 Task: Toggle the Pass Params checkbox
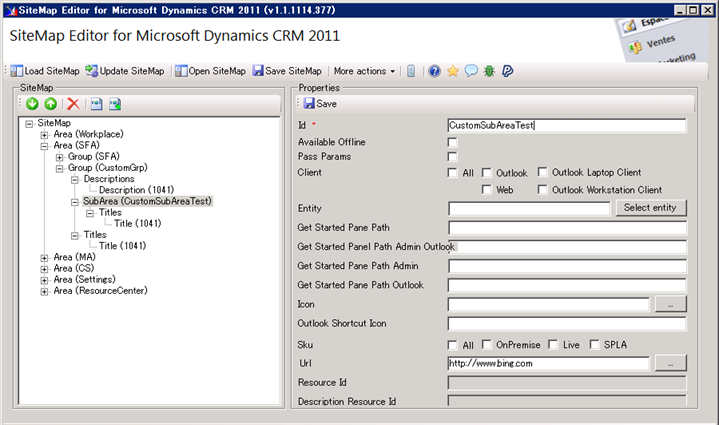453,157
